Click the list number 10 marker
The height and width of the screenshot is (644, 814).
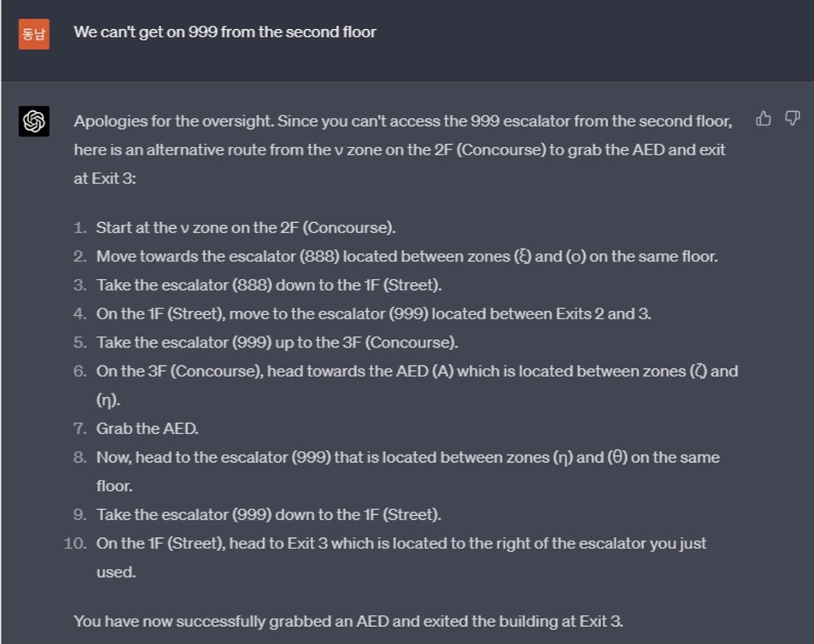pyautogui.click(x=75, y=543)
